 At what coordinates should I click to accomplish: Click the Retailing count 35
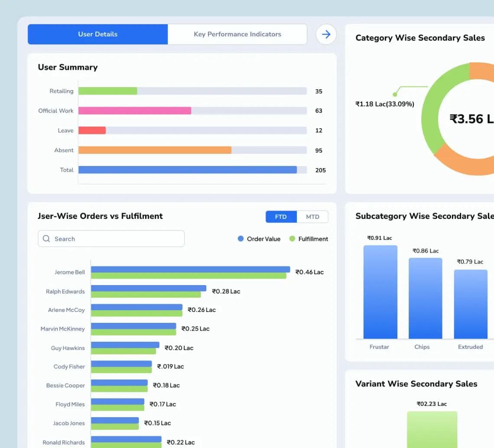tap(318, 91)
